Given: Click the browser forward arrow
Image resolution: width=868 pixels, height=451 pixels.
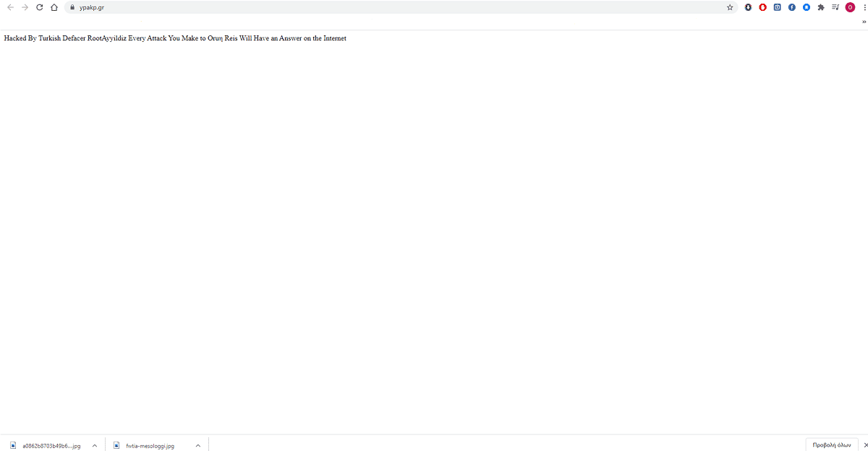Looking at the screenshot, I should (x=25, y=7).
